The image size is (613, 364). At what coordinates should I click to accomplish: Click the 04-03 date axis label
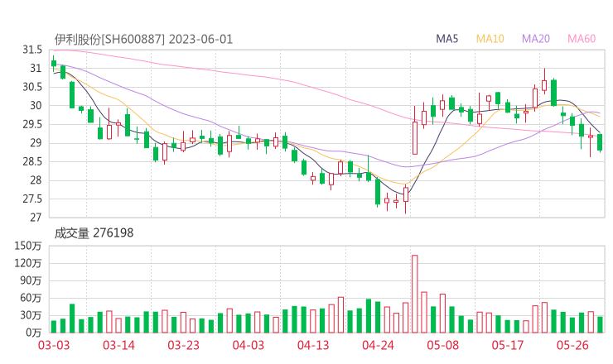pyautogui.click(x=249, y=345)
